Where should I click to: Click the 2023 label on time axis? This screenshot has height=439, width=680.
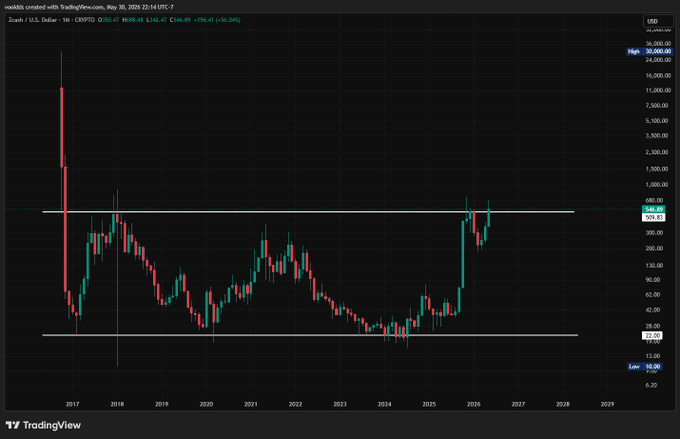(x=340, y=404)
